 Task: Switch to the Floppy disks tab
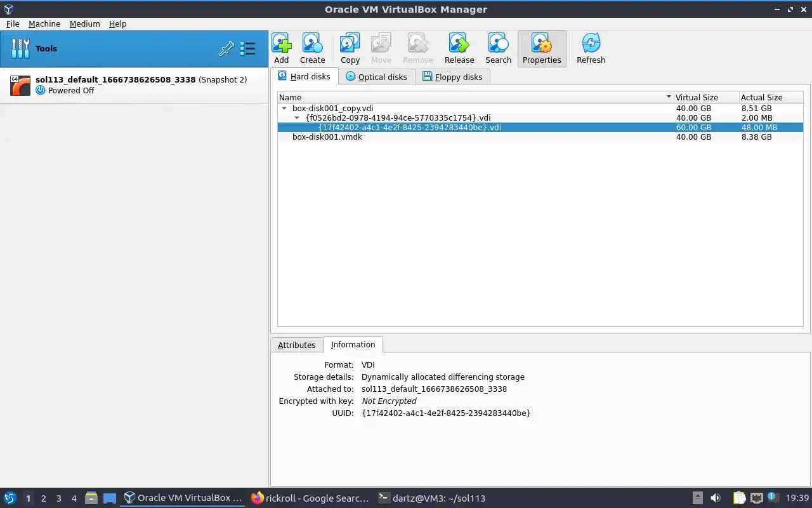pos(452,77)
